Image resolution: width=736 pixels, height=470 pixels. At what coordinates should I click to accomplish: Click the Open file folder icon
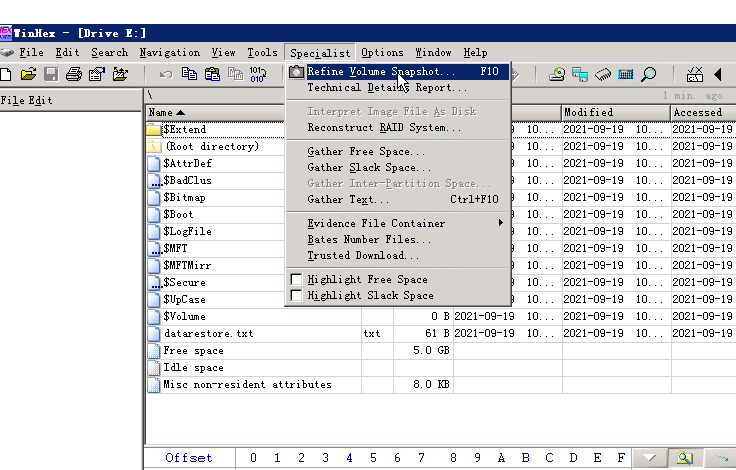[28, 74]
